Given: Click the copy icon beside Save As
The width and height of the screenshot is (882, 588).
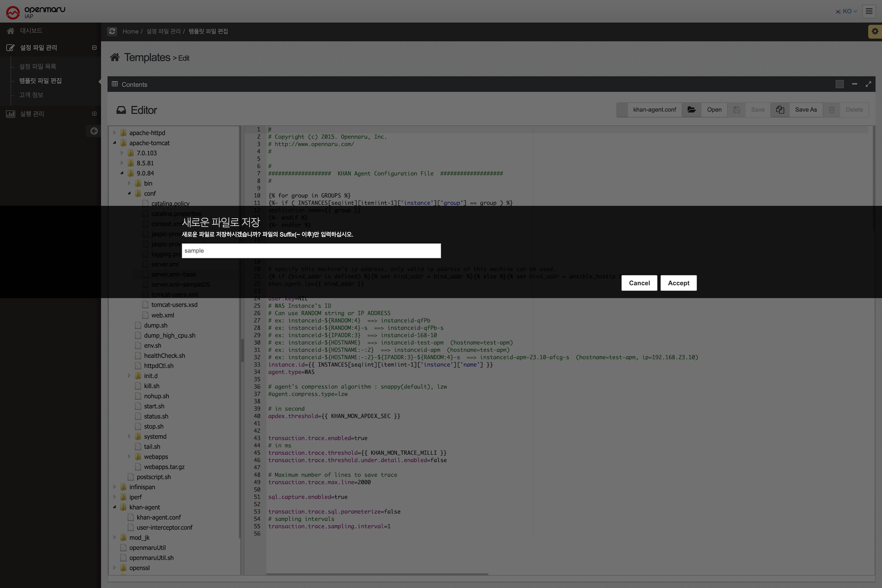Looking at the screenshot, I should 780,110.
